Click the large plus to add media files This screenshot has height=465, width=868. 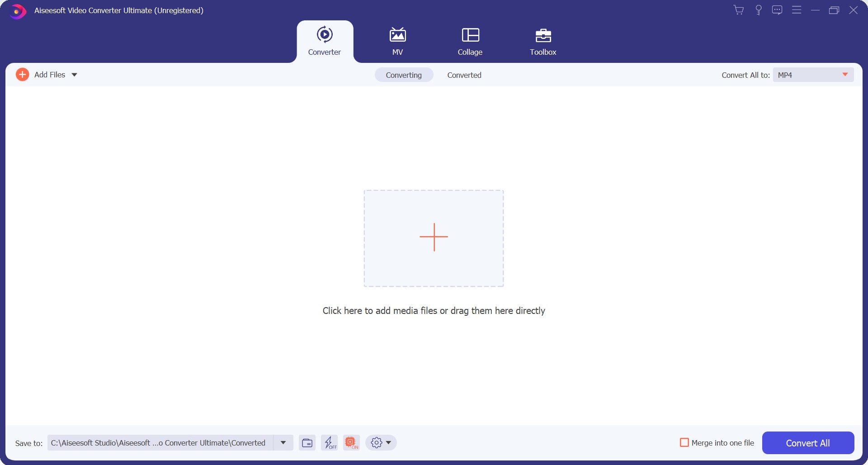coord(434,238)
